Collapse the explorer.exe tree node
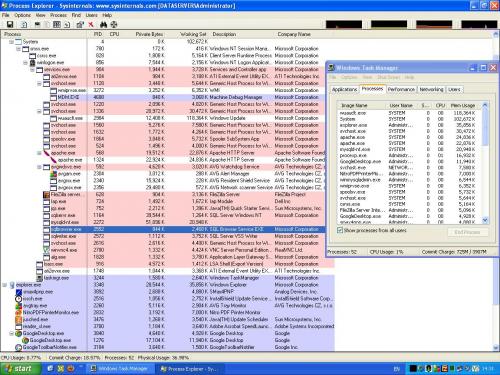Screen dimensions: 500x375 [x=5, y=285]
